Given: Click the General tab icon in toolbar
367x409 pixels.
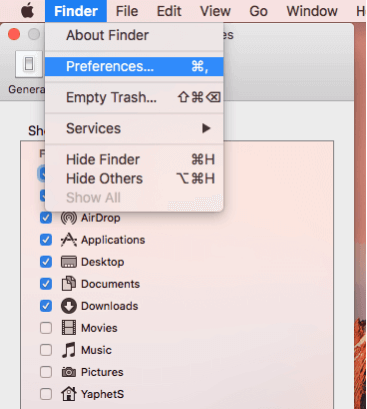Looking at the screenshot, I should click(29, 64).
